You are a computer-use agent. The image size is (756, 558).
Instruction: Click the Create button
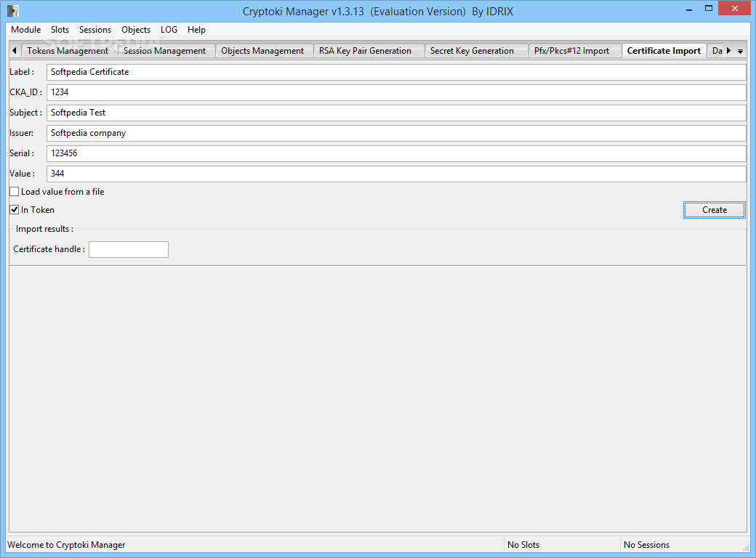point(715,210)
